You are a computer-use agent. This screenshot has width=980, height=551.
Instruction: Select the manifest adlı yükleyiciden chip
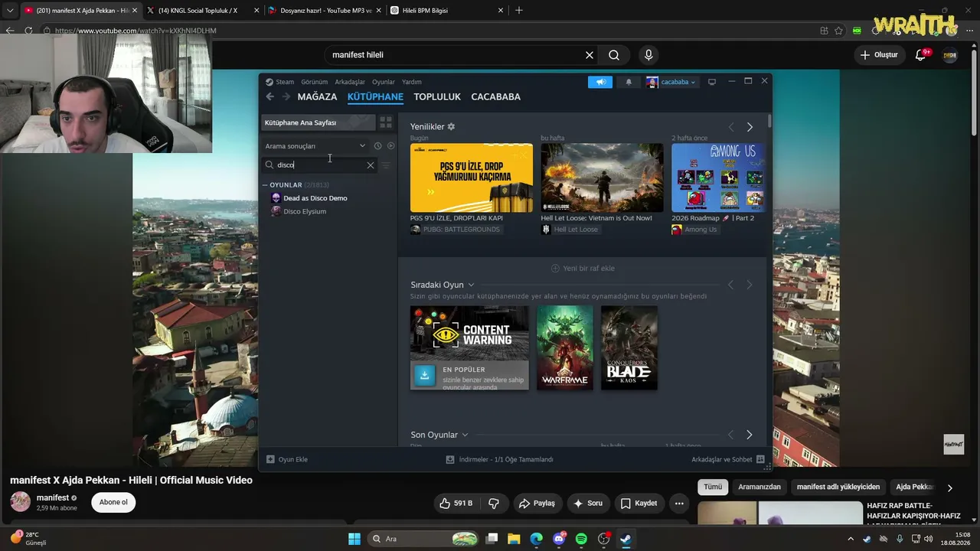pos(838,487)
